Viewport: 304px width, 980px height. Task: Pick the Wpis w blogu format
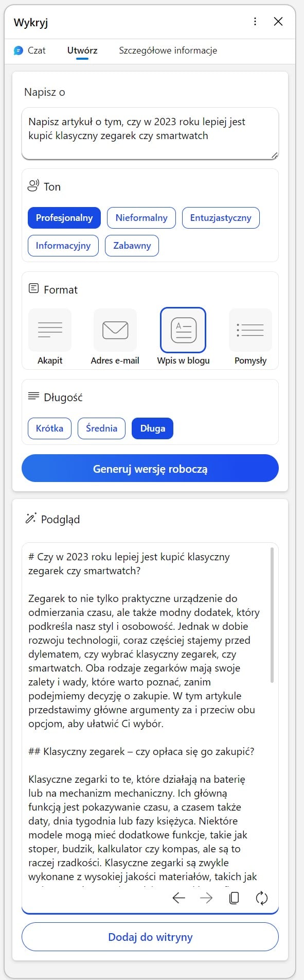(183, 330)
